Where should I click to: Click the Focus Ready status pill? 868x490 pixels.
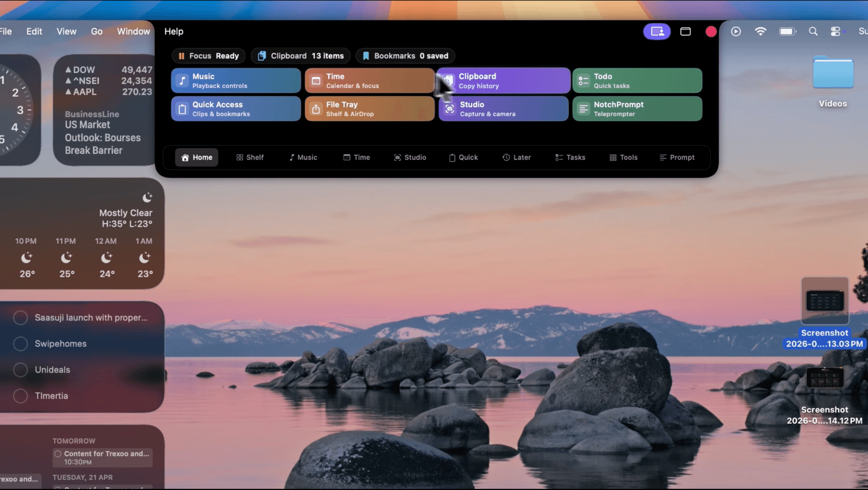tap(208, 56)
